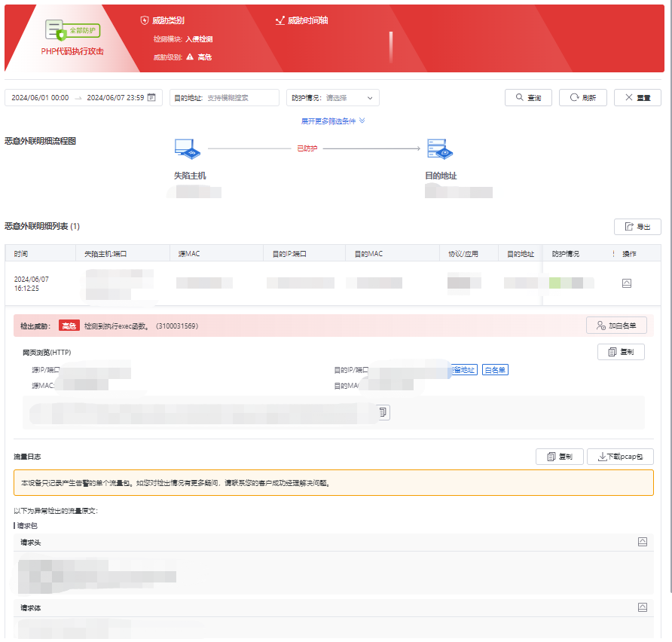Click the 下载pcap包 download button
Image resolution: width=672 pixels, height=642 pixels.
[620, 457]
